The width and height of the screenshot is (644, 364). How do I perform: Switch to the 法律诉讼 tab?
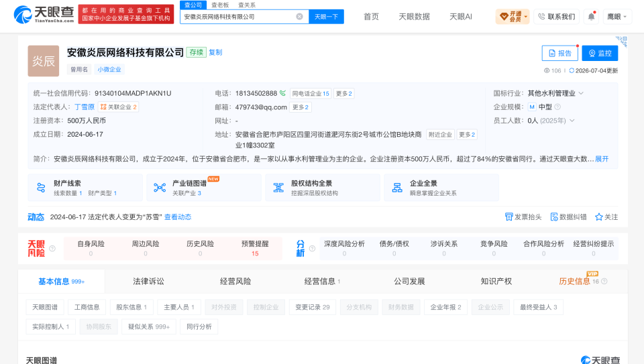pyautogui.click(x=148, y=281)
